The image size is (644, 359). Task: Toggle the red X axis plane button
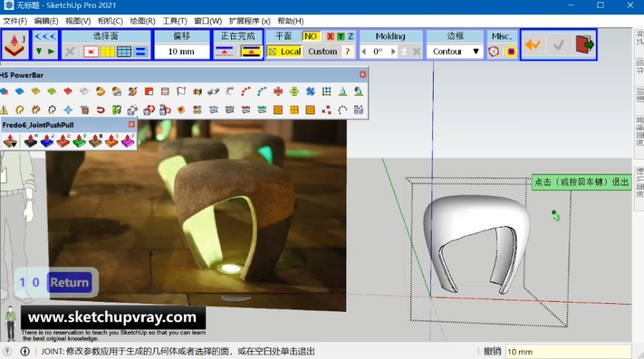coord(330,36)
